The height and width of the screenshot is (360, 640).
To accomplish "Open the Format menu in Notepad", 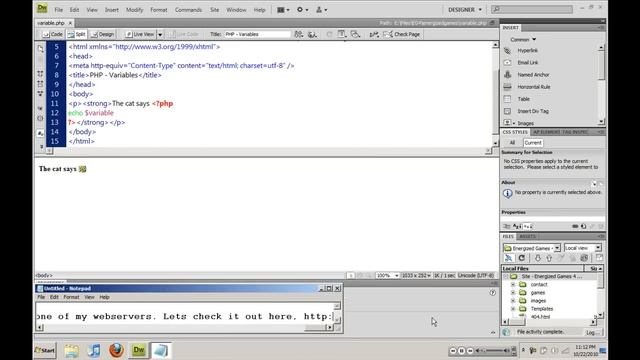I will click(71, 297).
